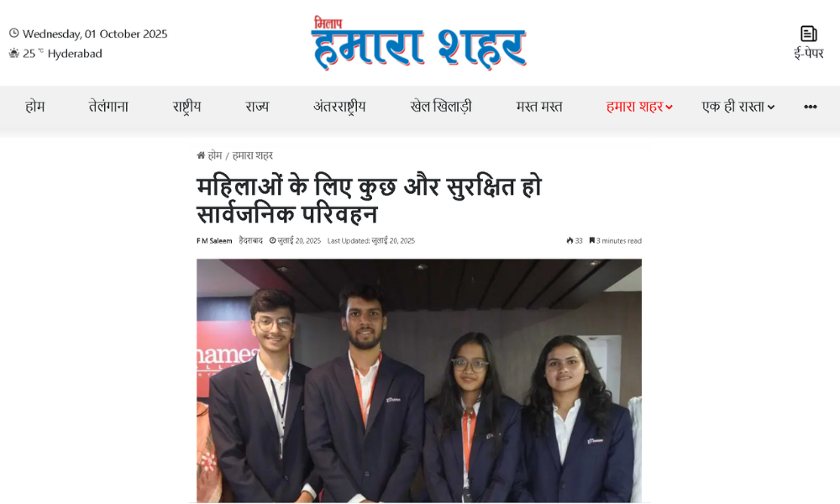Open the खेल खिलाड़ी section
The height and width of the screenshot is (504, 840).
440,107
